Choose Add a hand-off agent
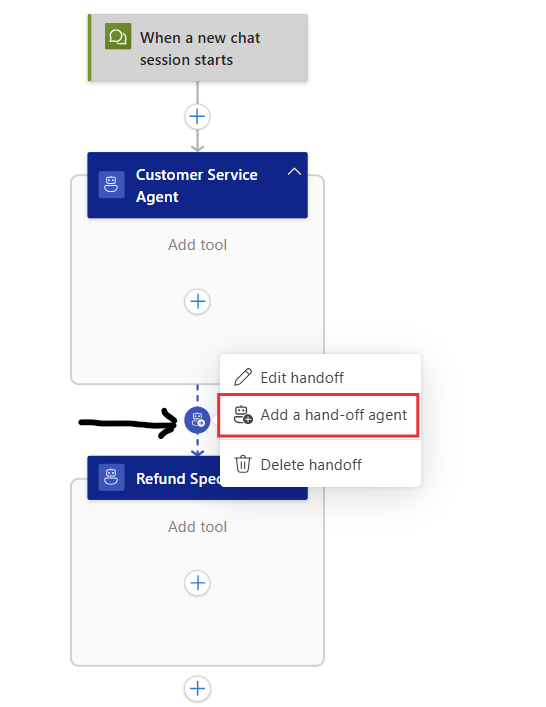546x707 pixels. pos(318,415)
